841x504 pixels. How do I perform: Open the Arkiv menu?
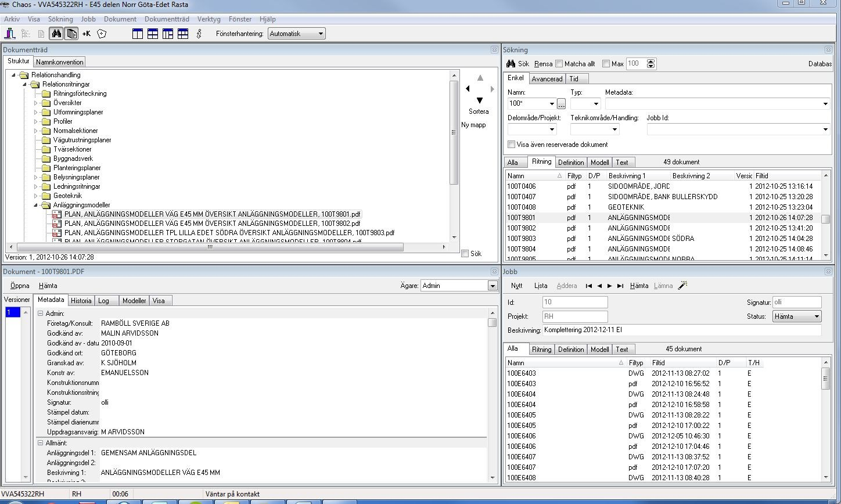click(x=12, y=19)
